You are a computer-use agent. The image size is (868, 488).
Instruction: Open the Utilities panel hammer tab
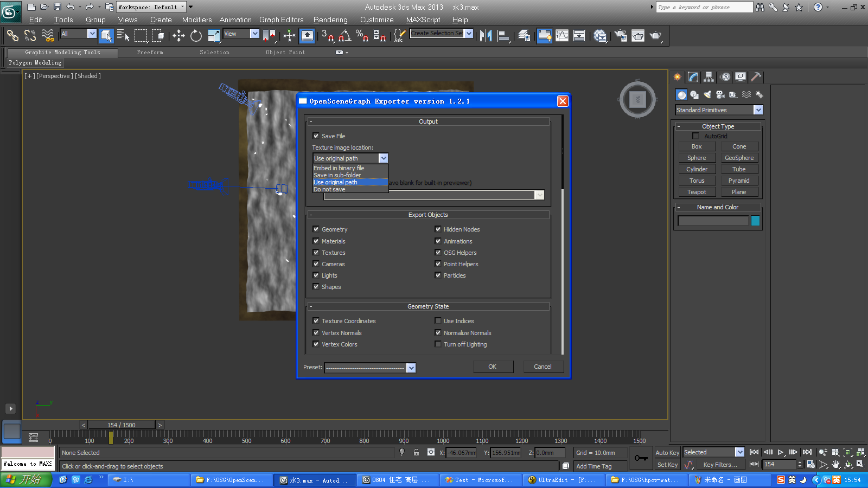click(756, 77)
